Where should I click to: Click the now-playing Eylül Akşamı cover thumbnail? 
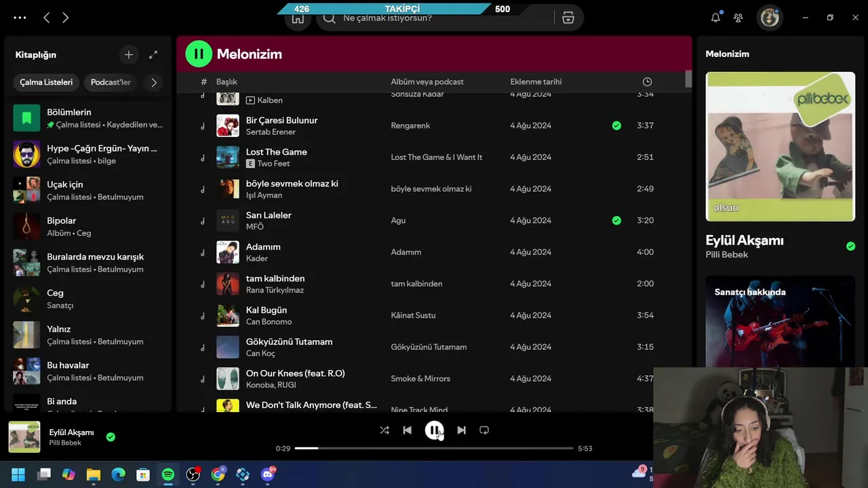click(24, 437)
